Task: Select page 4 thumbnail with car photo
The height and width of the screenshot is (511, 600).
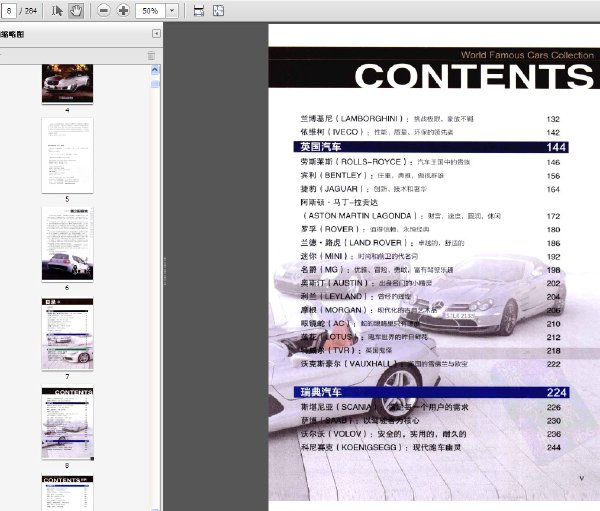Action: 67,83
